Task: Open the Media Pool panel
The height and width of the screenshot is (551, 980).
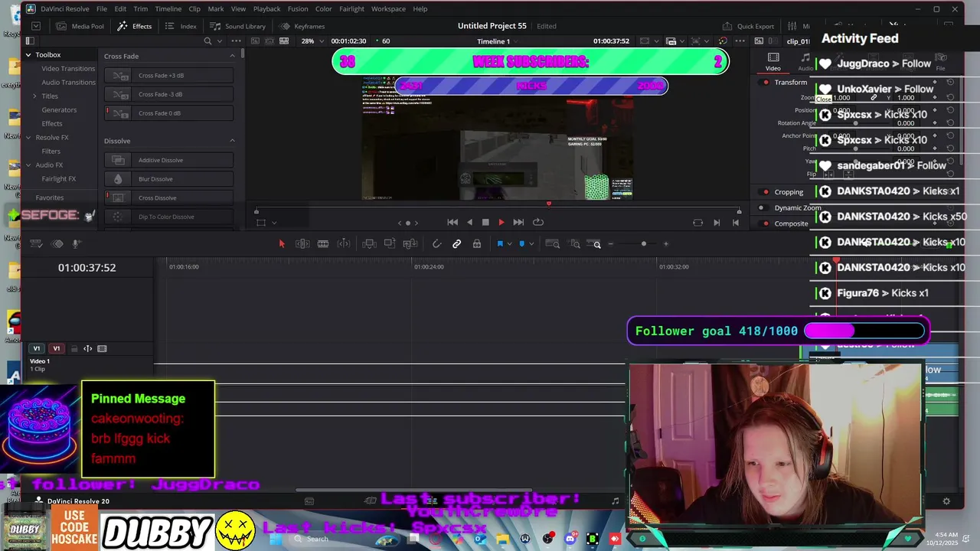Action: [x=80, y=26]
